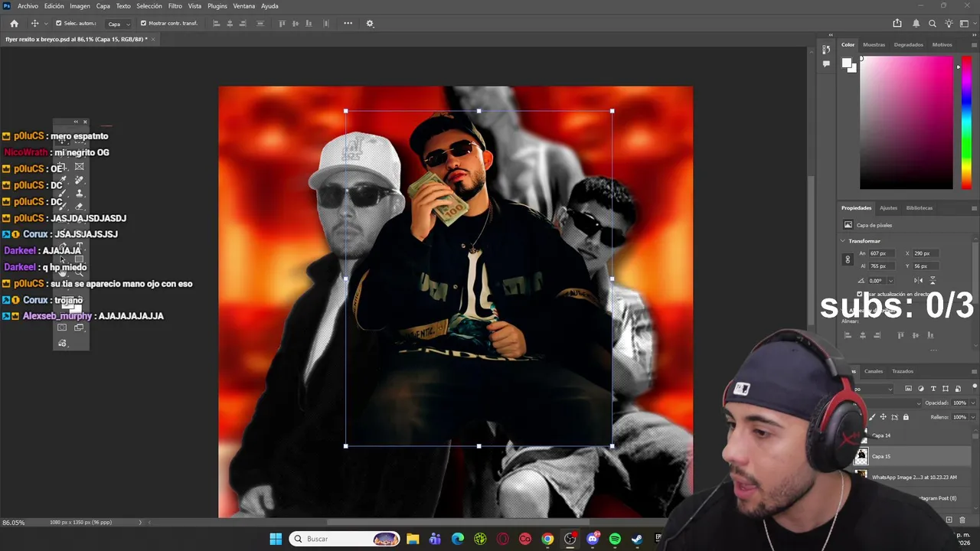The image size is (980, 551).
Task: Open the Opacidad dropdown arrow
Action: [972, 403]
